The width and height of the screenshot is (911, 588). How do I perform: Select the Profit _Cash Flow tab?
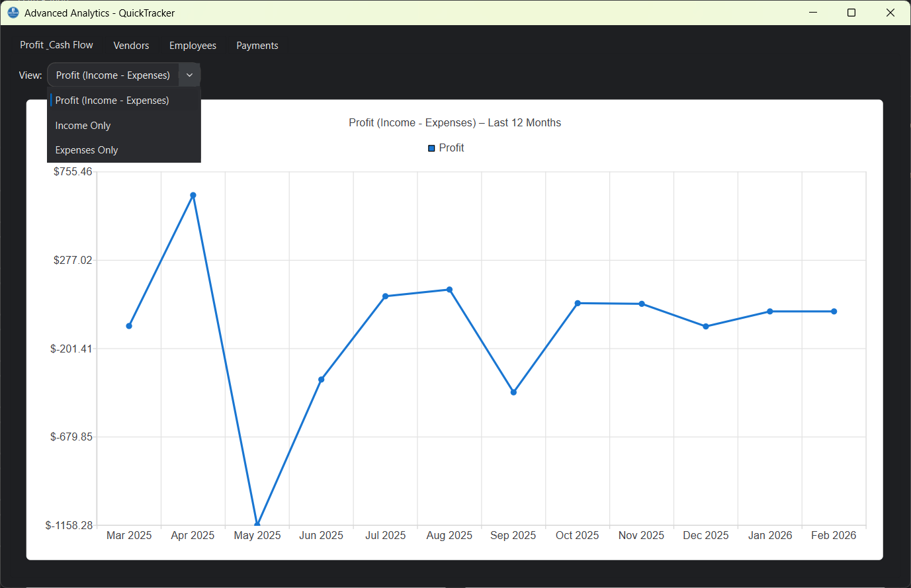pyautogui.click(x=56, y=44)
